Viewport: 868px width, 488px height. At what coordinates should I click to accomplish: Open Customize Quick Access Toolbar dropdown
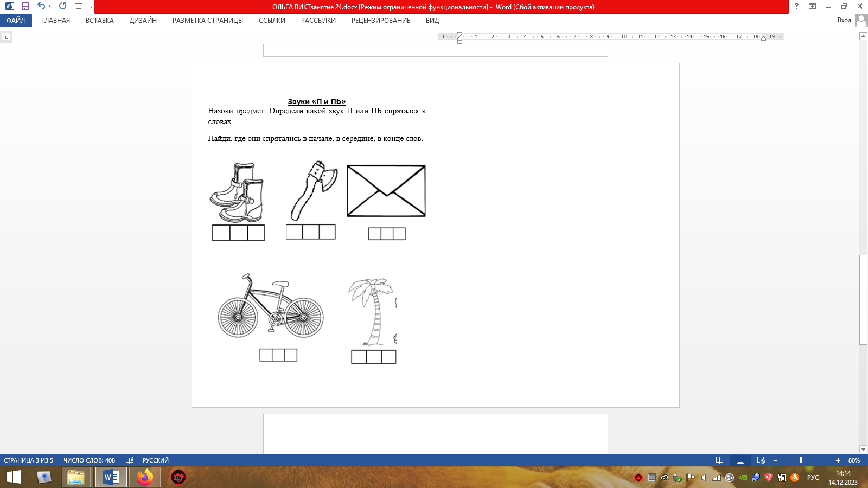[x=91, y=7]
